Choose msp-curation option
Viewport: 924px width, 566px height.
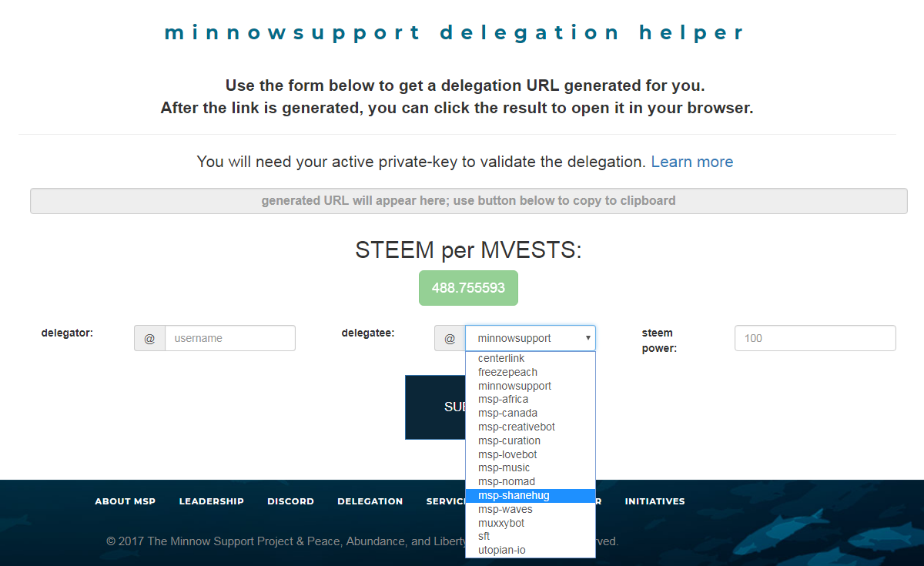(531, 441)
